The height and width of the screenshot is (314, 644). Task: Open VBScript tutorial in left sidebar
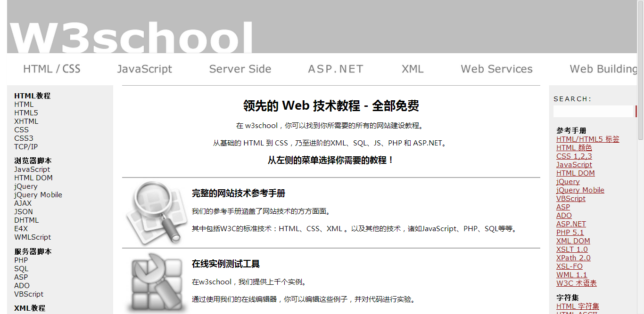click(x=29, y=294)
